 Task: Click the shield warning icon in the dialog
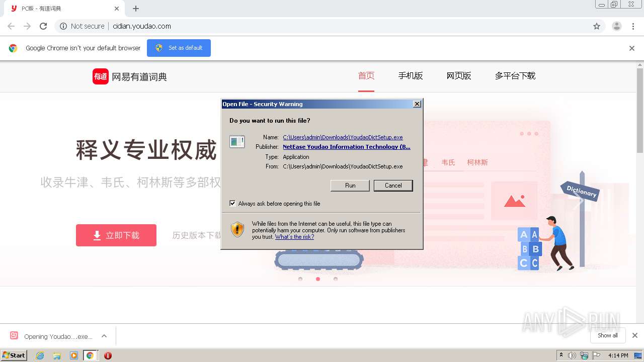tap(237, 229)
